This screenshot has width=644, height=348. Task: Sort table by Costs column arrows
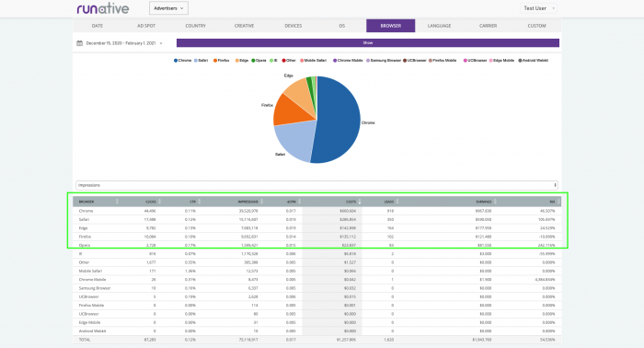pyautogui.click(x=360, y=202)
